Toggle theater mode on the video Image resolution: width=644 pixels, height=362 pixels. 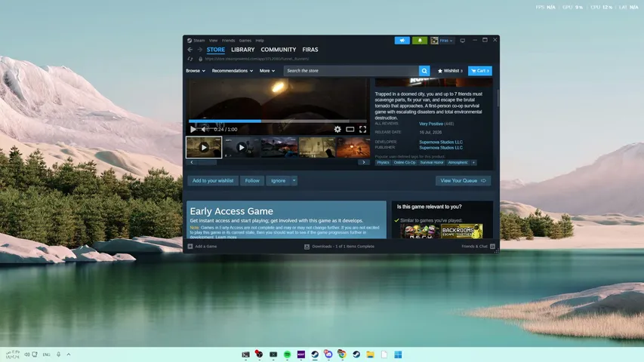pos(350,129)
